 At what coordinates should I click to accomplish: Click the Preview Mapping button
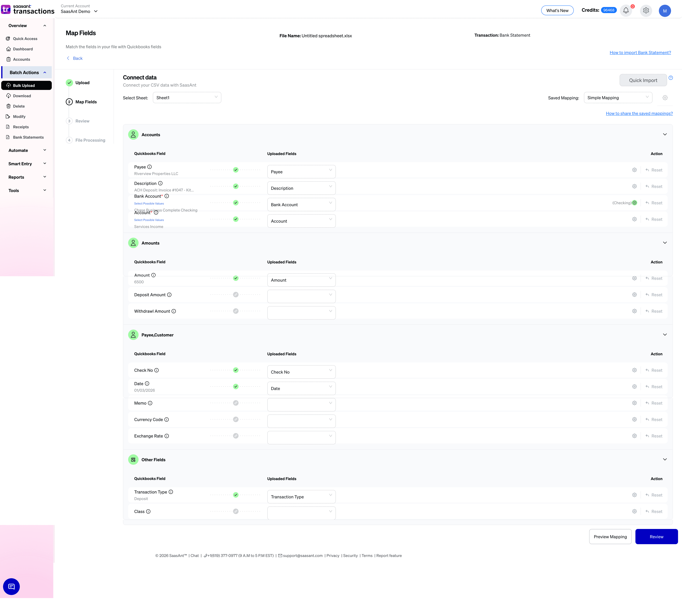(x=610, y=537)
